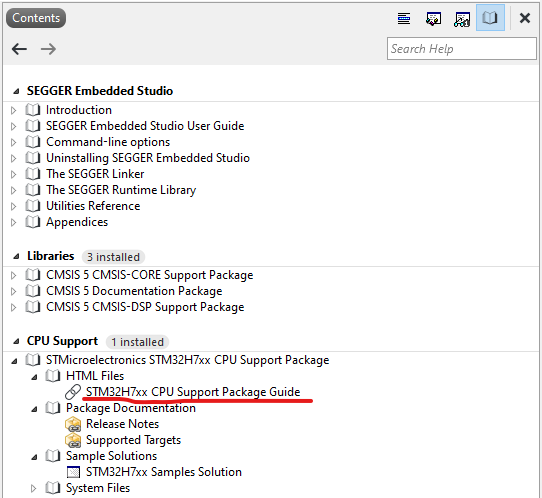Screen dimensions: 542x498
Task: Click the SEGGER Linker book icon
Action: (33, 174)
